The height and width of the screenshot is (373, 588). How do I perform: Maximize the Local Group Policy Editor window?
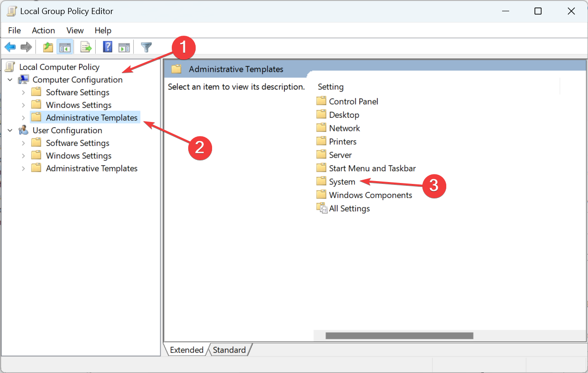point(538,11)
